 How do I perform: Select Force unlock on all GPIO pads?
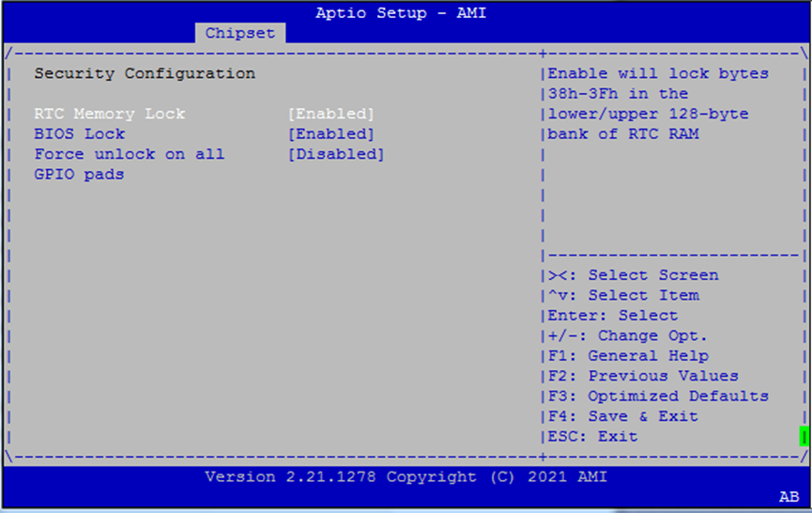pos(130,163)
